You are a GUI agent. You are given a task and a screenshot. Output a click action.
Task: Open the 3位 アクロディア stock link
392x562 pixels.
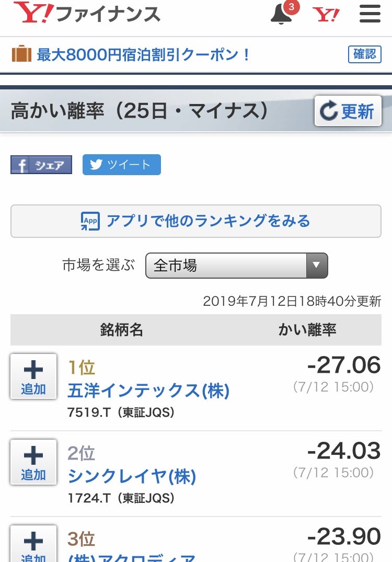132,555
